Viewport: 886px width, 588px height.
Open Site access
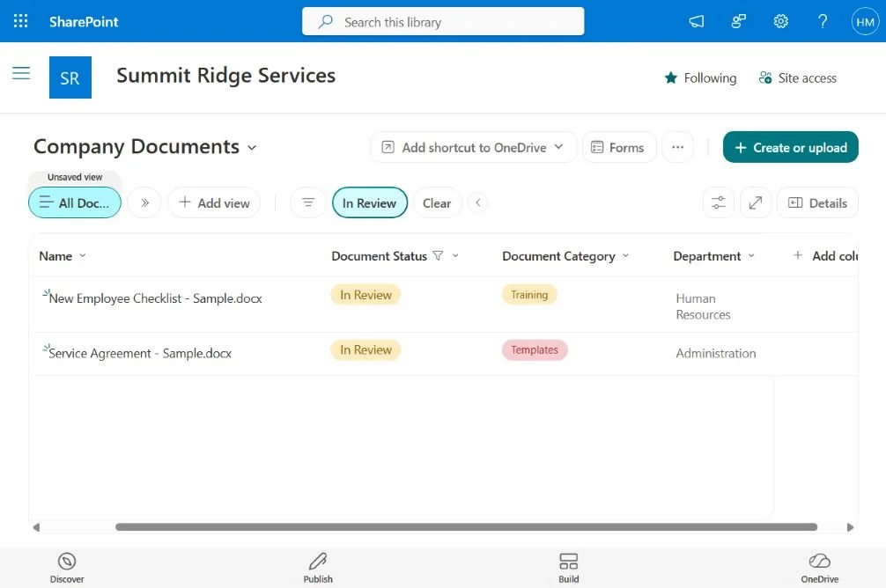click(797, 78)
